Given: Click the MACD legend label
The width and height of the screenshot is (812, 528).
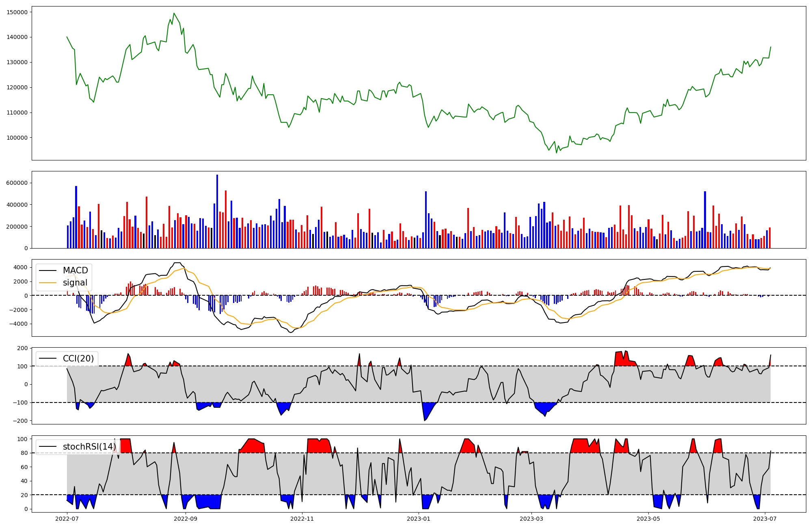Looking at the screenshot, I should click(x=75, y=270).
